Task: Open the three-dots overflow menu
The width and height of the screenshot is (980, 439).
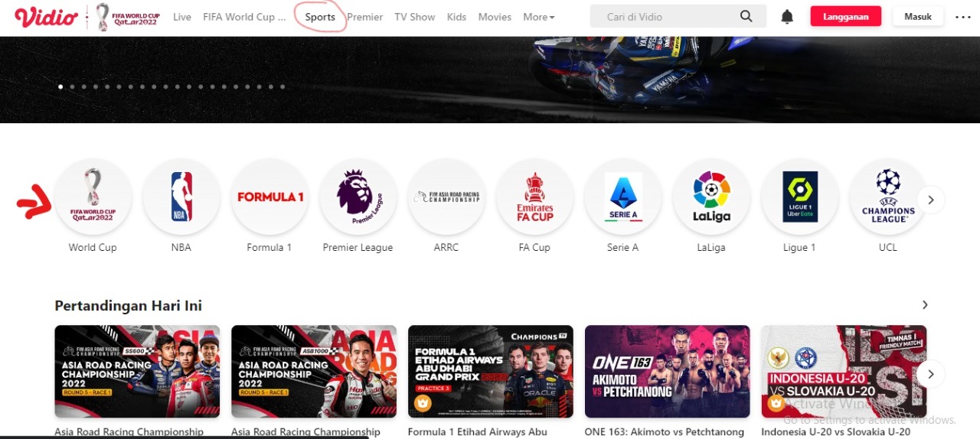Action: point(962,17)
